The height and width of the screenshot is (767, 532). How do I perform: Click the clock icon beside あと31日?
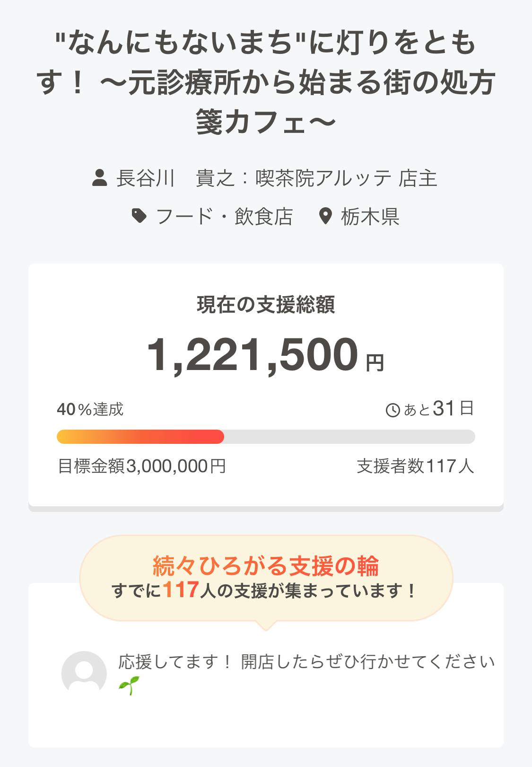click(393, 410)
